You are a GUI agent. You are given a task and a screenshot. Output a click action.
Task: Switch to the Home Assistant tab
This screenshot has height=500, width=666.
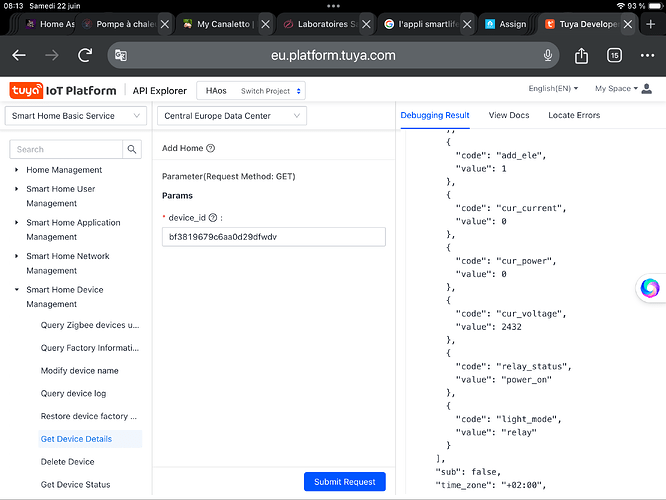pyautogui.click(x=50, y=24)
